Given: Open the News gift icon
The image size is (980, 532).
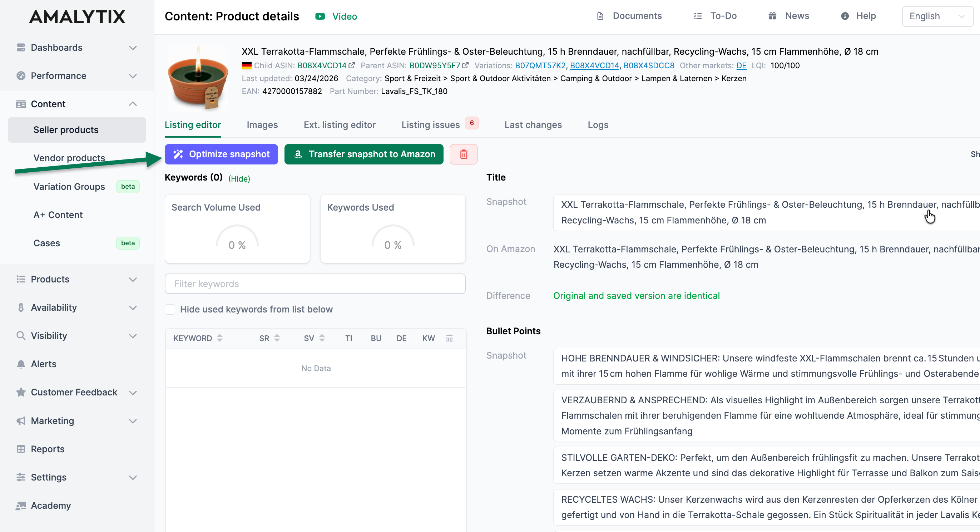Looking at the screenshot, I should [x=772, y=16].
